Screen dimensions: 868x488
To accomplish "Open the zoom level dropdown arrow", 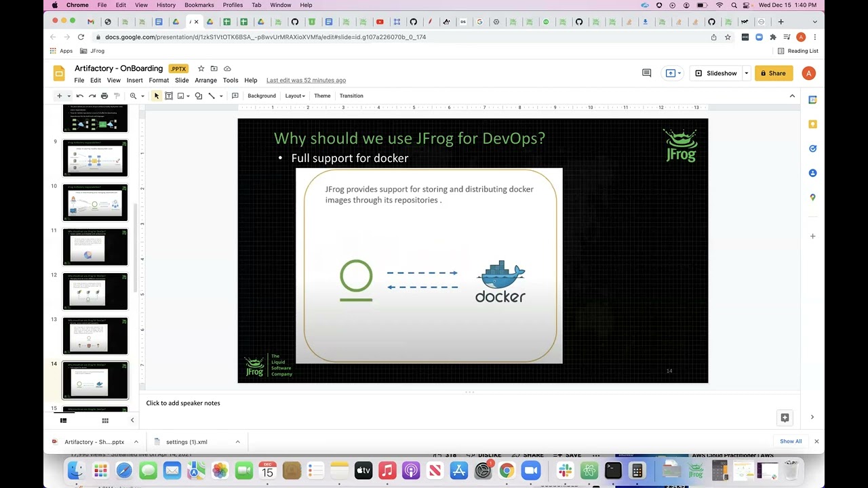I will [142, 96].
